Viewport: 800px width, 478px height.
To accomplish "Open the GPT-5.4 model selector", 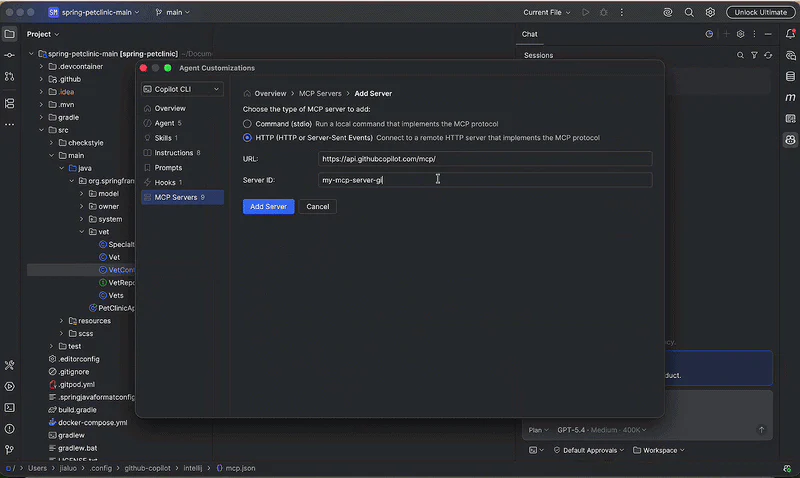I will (602, 430).
